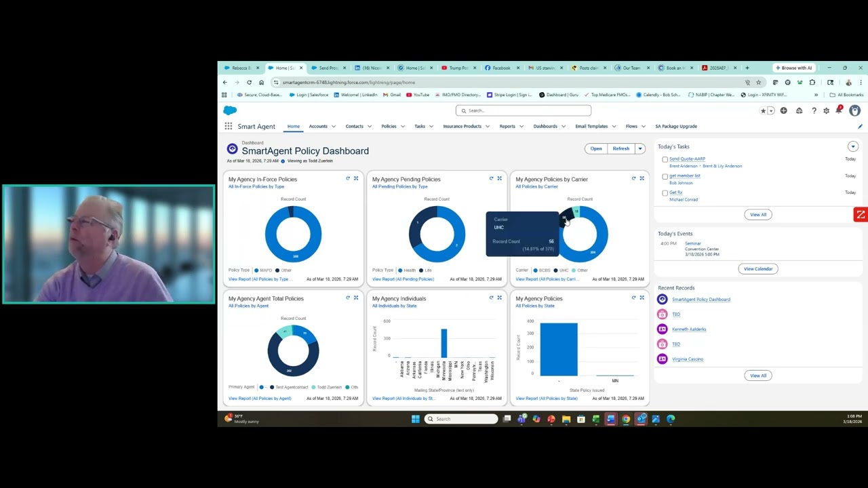Check the Send Quote-AARP task checkbox
The width and height of the screenshot is (868, 488).
click(x=665, y=159)
